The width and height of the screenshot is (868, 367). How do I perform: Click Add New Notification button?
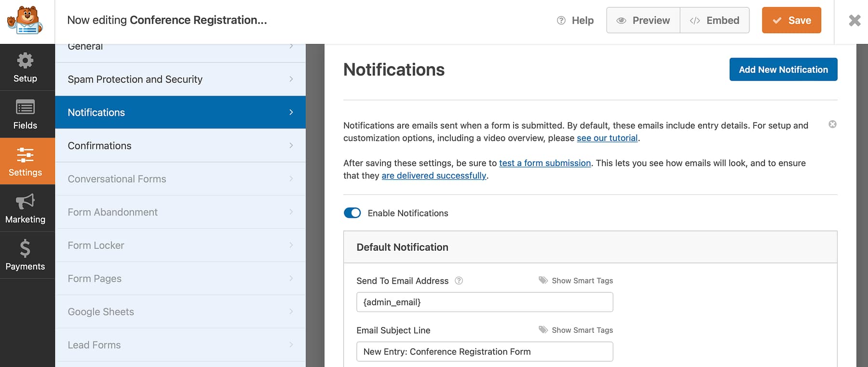point(783,69)
